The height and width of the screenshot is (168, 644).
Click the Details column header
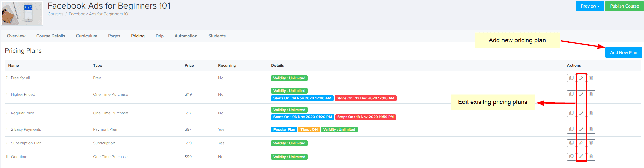coord(278,65)
